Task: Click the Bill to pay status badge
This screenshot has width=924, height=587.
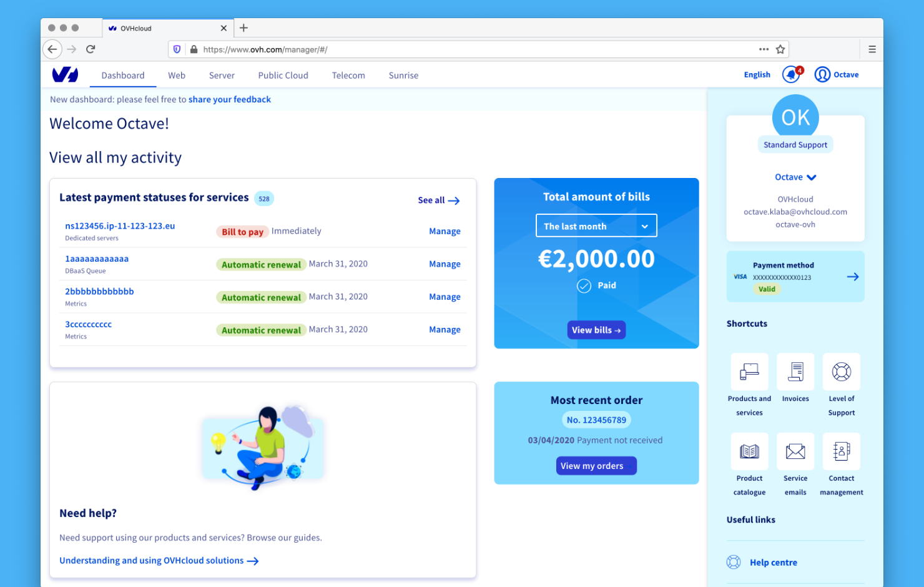Action: coord(242,232)
